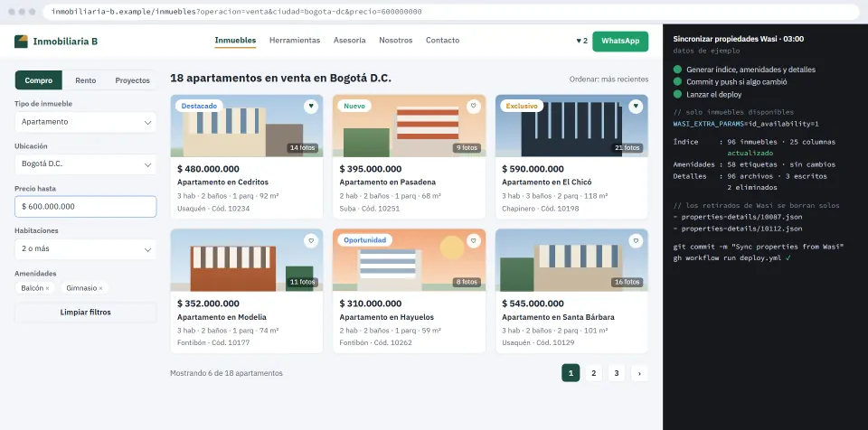868x430 pixels.
Task: Click the Inmobiliaria B logo icon
Action: [21, 42]
